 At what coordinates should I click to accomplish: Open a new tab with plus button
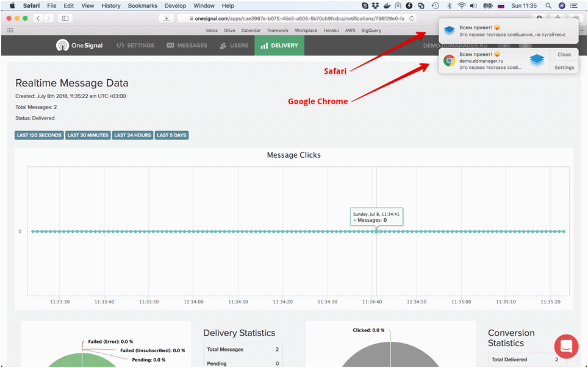582,30
